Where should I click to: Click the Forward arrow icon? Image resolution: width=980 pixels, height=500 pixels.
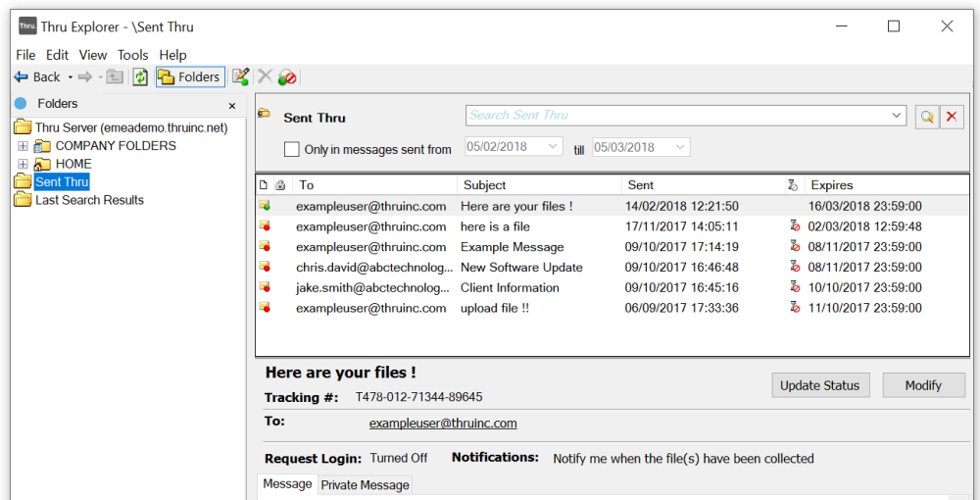85,76
